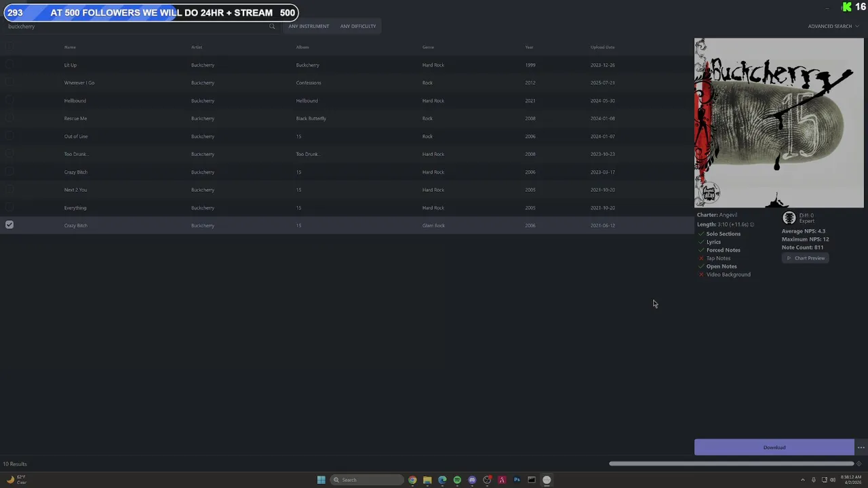This screenshot has width=868, height=488.
Task: Click the Black Butterfly album cell
Action: [311, 119]
